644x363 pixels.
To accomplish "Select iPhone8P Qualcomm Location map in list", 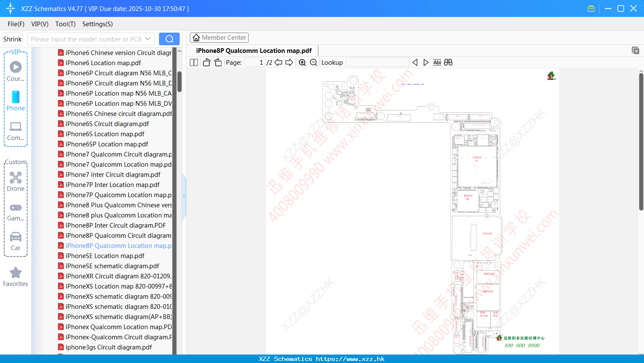I will [118, 245].
